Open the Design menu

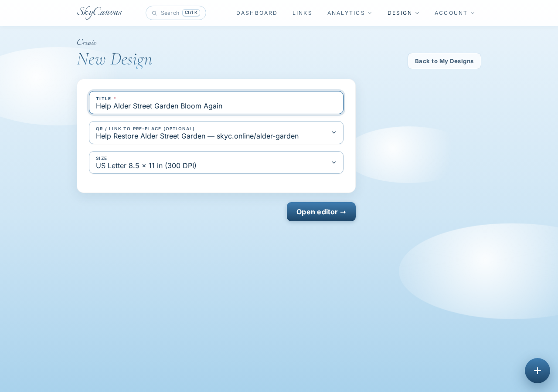403,13
